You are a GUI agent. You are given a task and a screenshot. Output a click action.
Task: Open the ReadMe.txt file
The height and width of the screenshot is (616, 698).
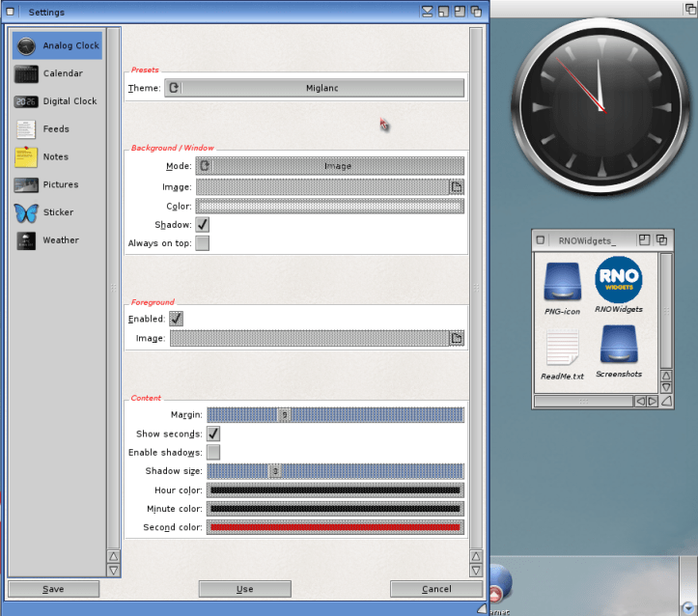pyautogui.click(x=562, y=348)
